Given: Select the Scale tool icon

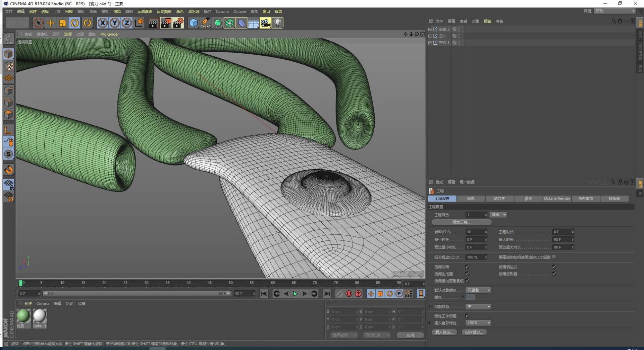Looking at the screenshot, I should [63, 23].
